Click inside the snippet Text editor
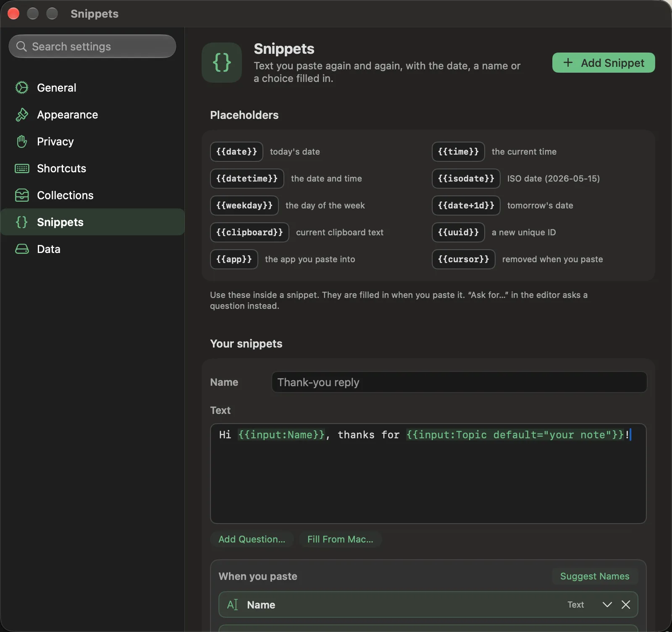This screenshot has height=632, width=672. click(428, 474)
